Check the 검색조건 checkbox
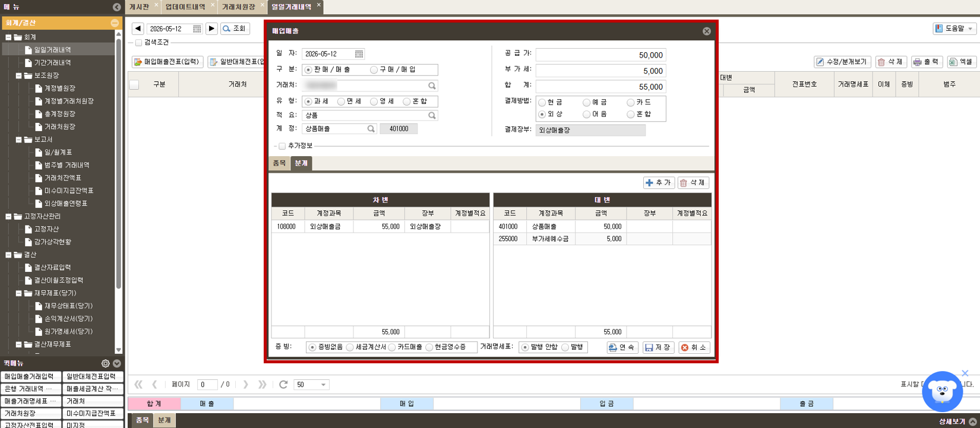This screenshot has width=980, height=428. (x=138, y=43)
